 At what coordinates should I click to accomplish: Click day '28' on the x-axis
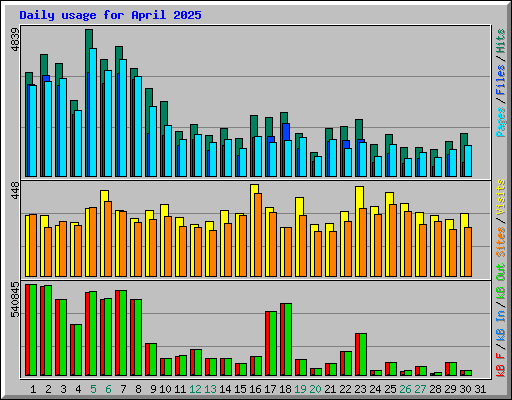point(435,389)
